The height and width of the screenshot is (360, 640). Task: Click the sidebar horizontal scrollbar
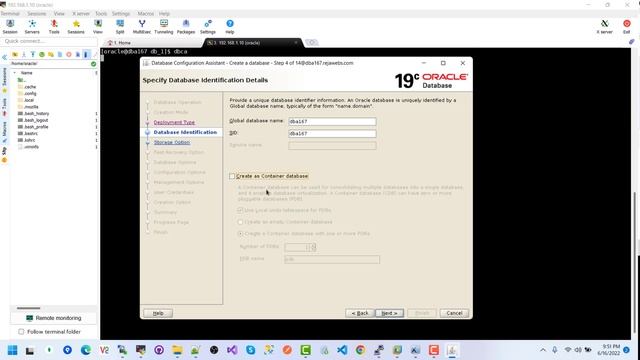point(29,308)
